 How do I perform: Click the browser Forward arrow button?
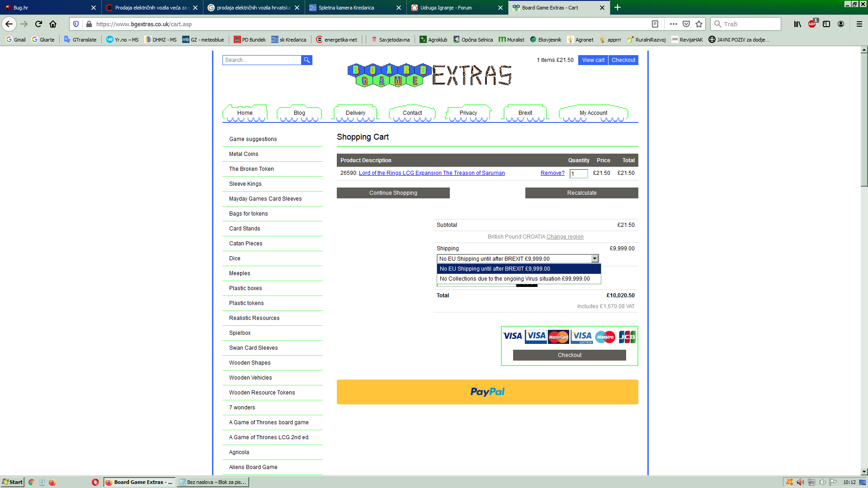[24, 24]
